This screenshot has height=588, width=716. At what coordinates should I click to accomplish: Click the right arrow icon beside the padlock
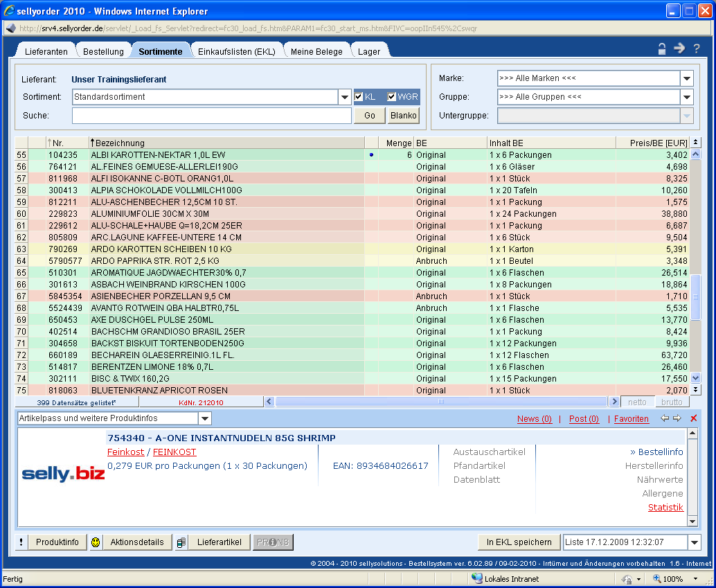click(679, 48)
